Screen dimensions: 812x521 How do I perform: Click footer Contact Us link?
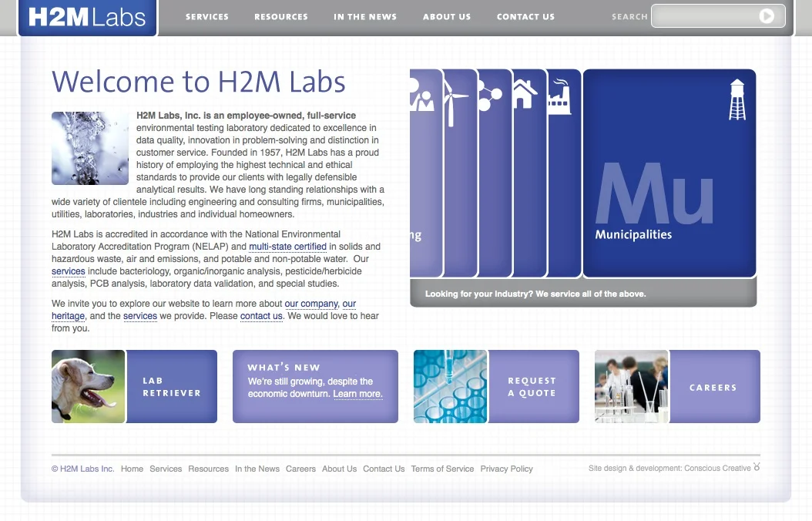point(384,469)
